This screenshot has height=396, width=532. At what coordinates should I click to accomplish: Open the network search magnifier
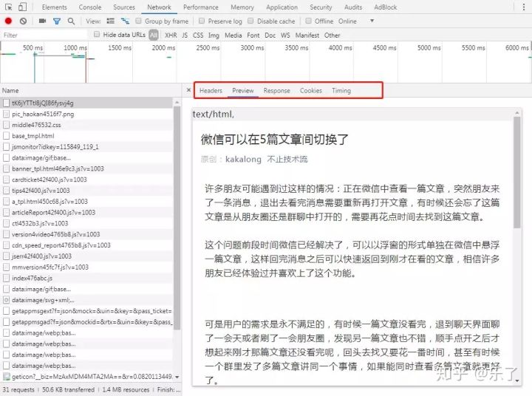71,21
